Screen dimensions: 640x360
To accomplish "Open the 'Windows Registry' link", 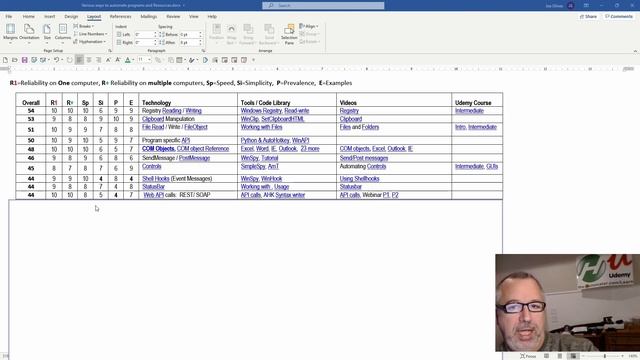I will pyautogui.click(x=261, y=111).
